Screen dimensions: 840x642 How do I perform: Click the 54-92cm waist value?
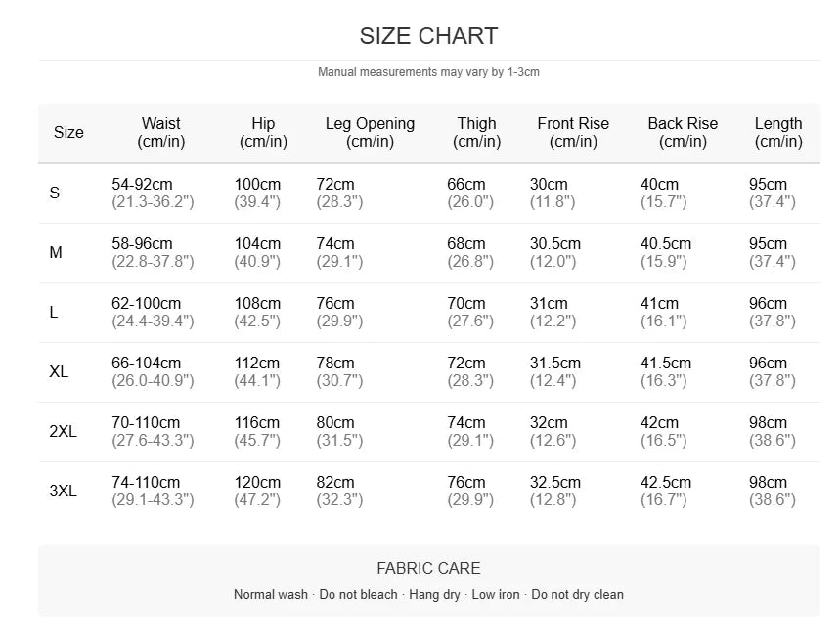[142, 184]
